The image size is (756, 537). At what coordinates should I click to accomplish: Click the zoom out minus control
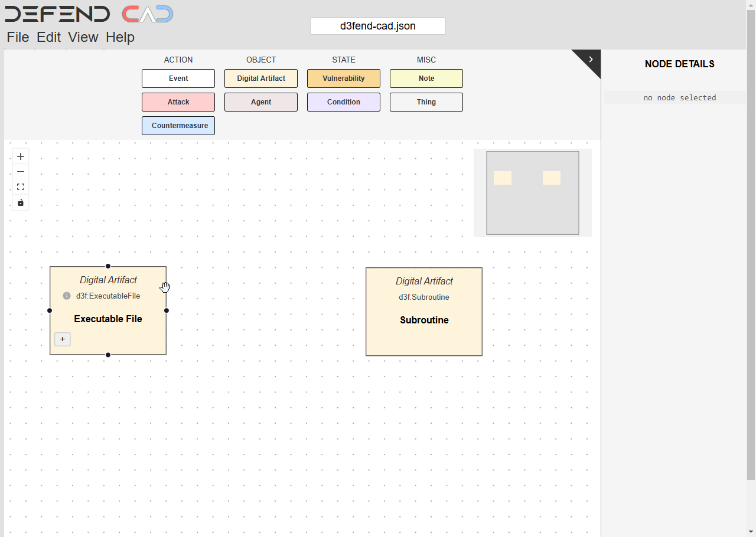pyautogui.click(x=21, y=172)
